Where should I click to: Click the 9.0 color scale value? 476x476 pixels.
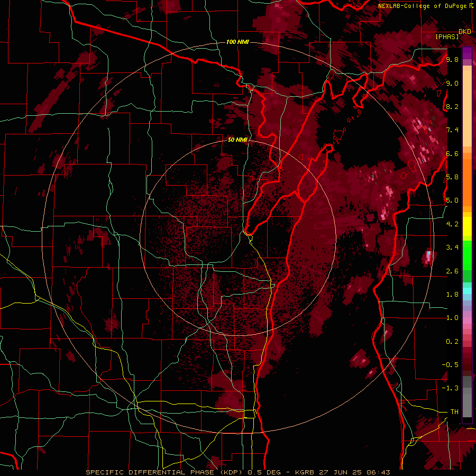coord(452,83)
